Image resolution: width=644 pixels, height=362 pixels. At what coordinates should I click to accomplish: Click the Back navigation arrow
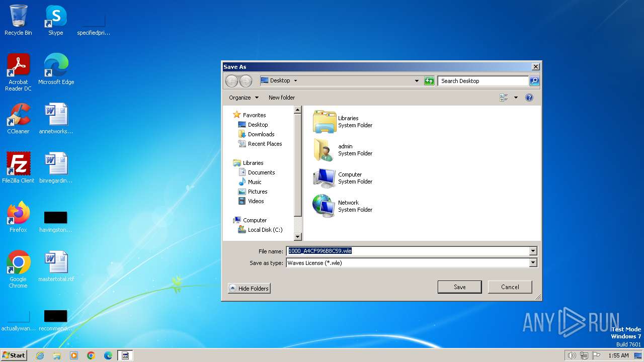click(231, 80)
